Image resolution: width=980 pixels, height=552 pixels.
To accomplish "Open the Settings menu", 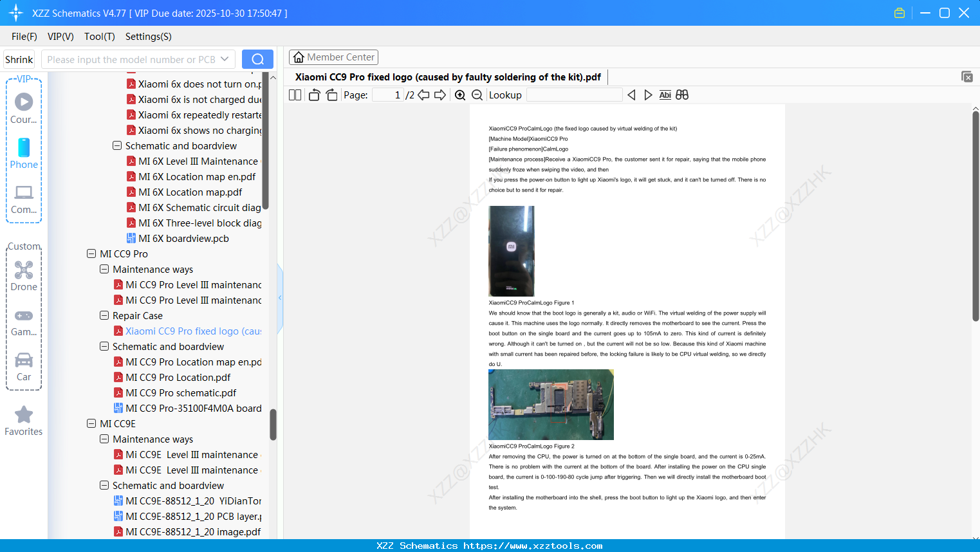I will click(x=149, y=37).
